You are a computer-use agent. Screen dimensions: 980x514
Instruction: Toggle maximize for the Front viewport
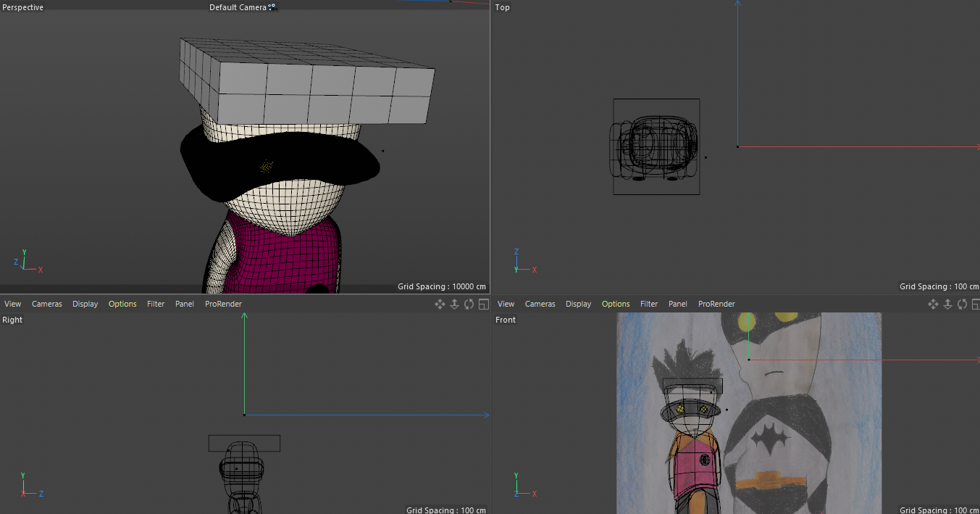pyautogui.click(x=976, y=304)
